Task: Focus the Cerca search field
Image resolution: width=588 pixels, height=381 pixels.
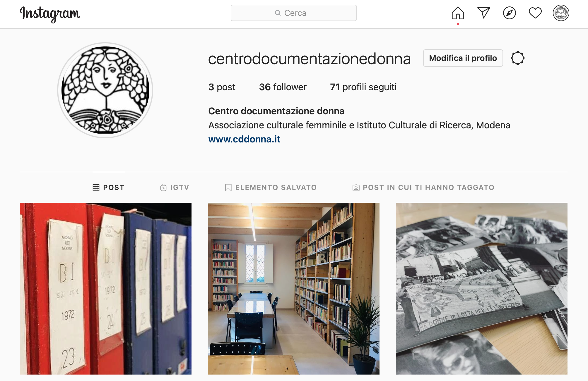Action: [294, 13]
